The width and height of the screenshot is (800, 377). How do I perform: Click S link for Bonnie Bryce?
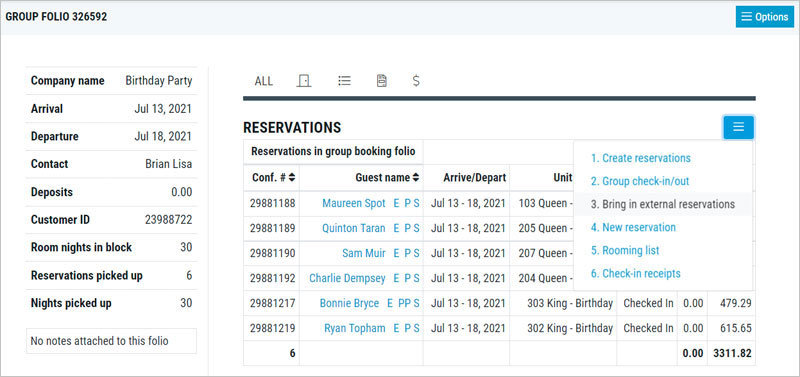(416, 303)
